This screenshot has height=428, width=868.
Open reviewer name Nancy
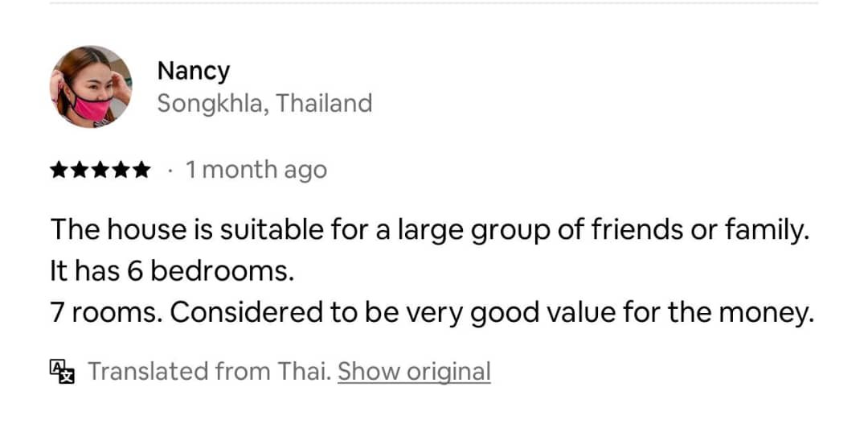(193, 71)
